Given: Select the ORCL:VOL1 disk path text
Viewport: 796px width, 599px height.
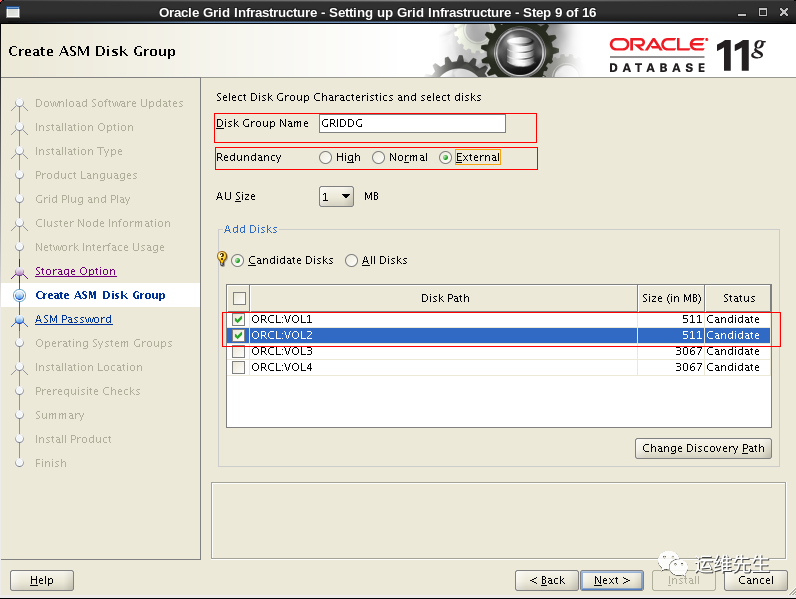Looking at the screenshot, I should (282, 319).
